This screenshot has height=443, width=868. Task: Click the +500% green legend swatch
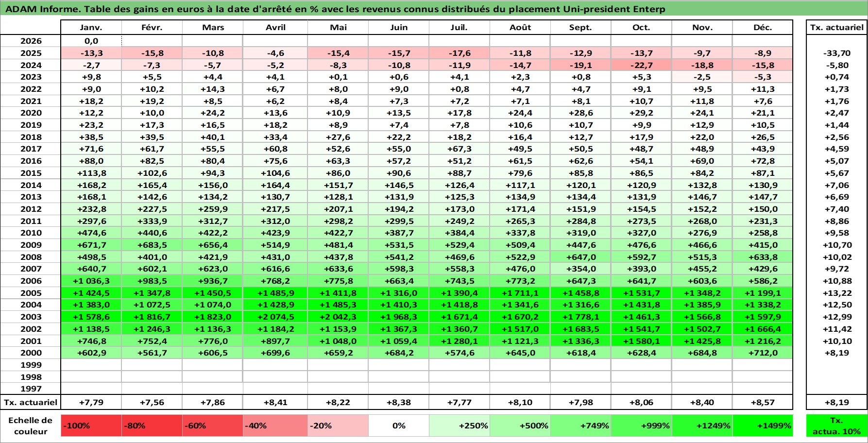pyautogui.click(x=520, y=426)
